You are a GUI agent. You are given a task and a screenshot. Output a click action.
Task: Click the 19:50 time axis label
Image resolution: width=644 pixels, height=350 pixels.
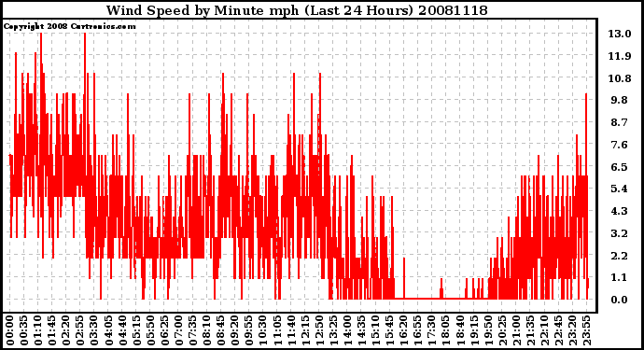(x=487, y=330)
